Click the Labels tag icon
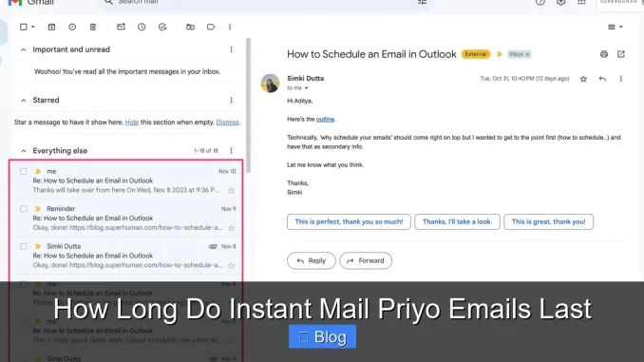 coord(211,28)
